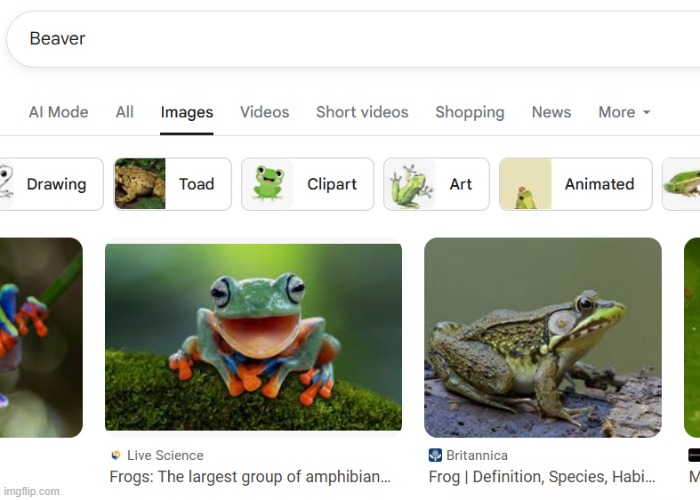Click the Beaver search input field
Image resolution: width=700 pixels, height=500 pixels.
coord(350,39)
